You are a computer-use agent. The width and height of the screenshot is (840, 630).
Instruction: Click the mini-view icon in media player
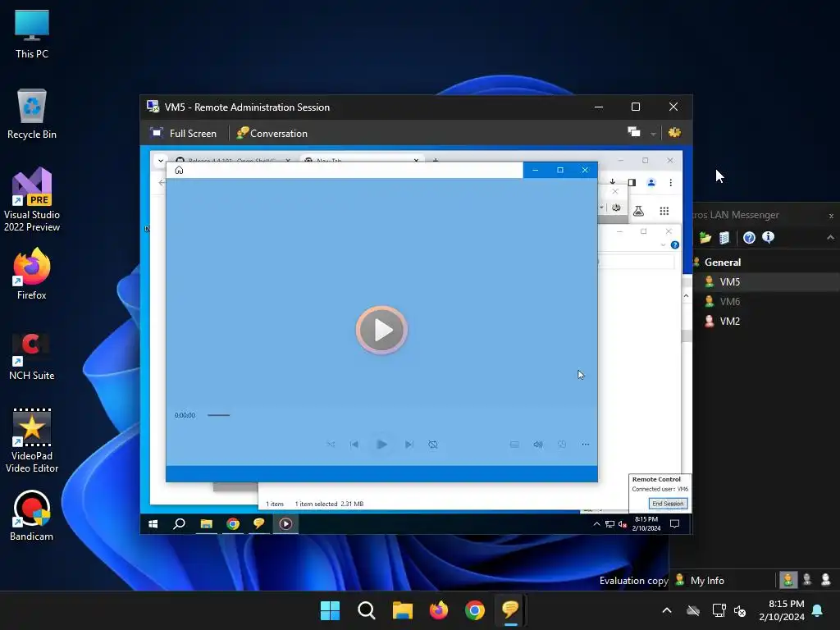[561, 444]
